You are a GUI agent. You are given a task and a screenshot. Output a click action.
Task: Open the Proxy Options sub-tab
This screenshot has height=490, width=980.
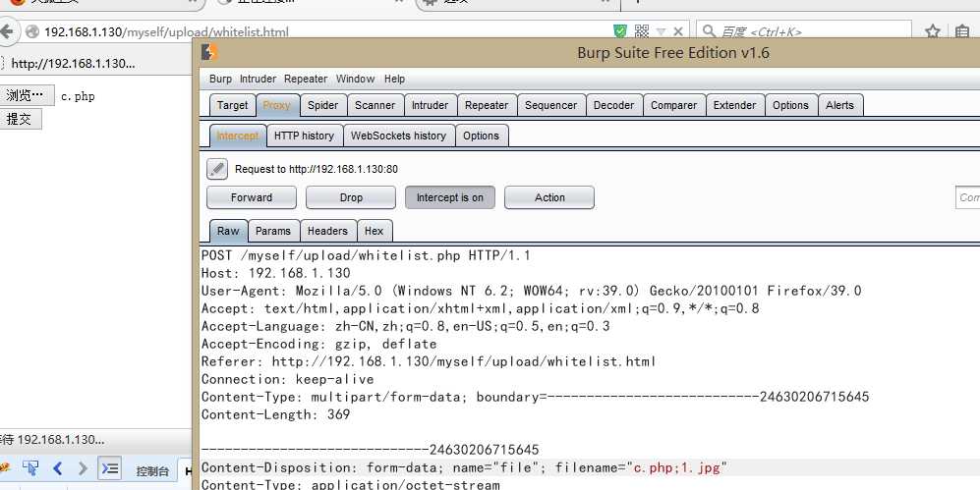[482, 136]
